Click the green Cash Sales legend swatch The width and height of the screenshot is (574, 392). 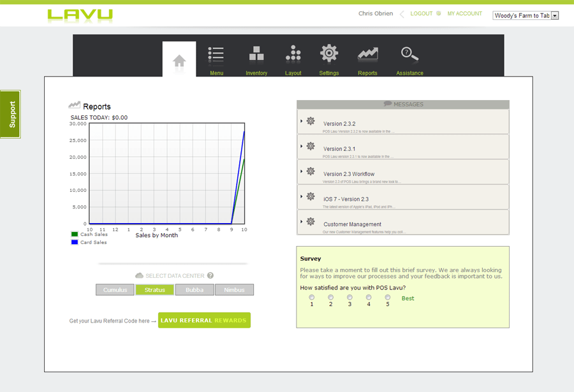pyautogui.click(x=75, y=235)
